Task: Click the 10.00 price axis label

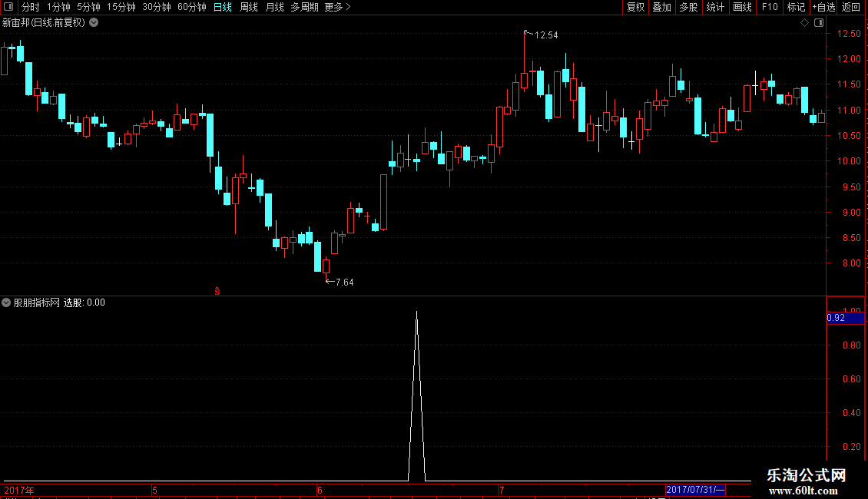Action: 849,161
